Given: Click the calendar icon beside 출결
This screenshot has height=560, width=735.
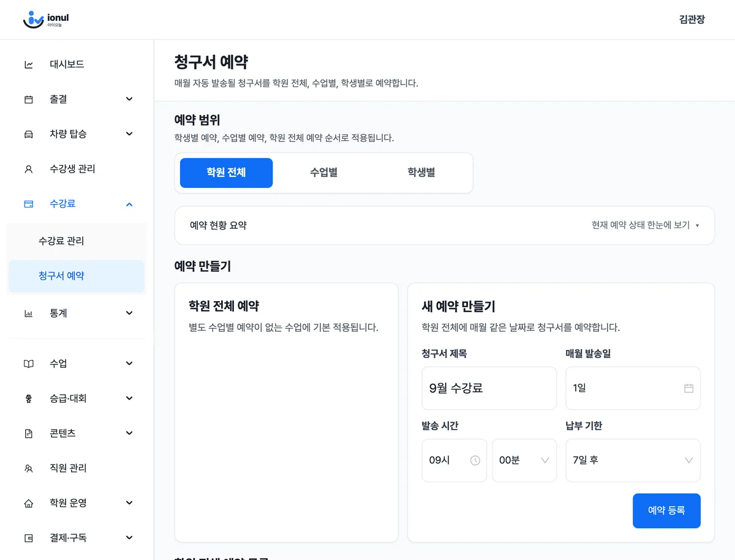Looking at the screenshot, I should pyautogui.click(x=29, y=99).
